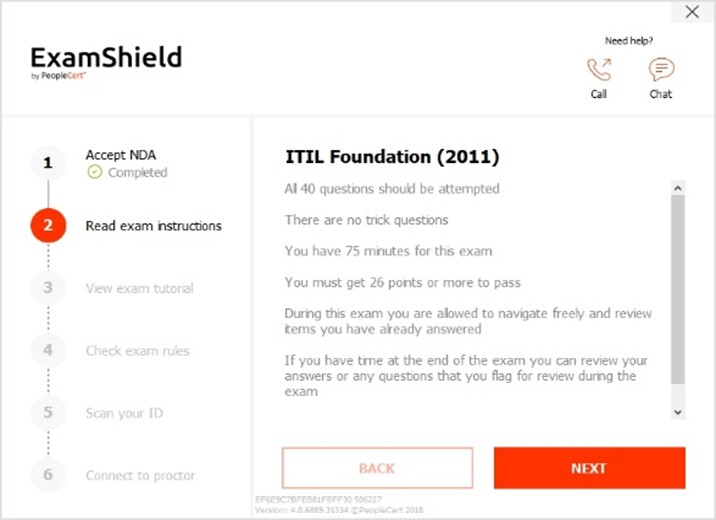Select the Accept NDA step label
The height and width of the screenshot is (520, 716).
tap(121, 155)
